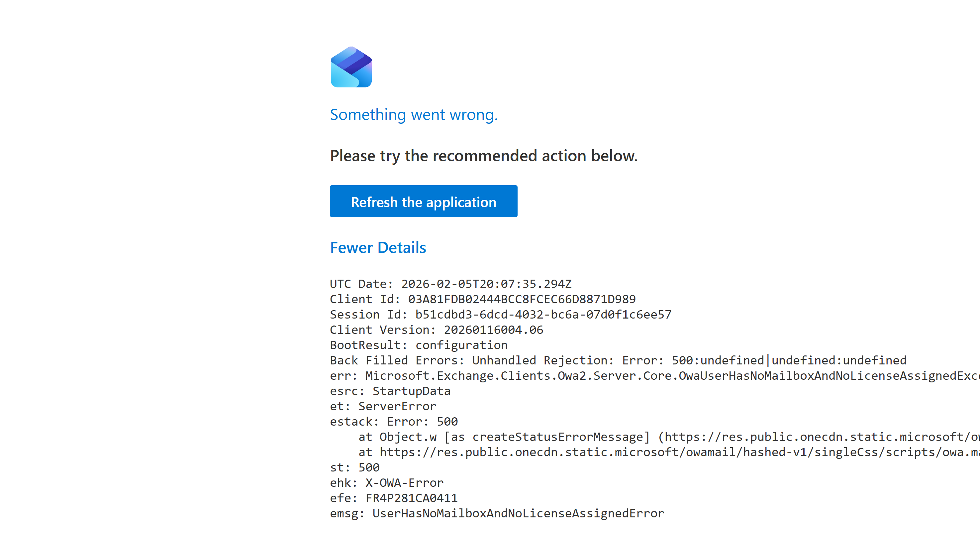Click the emsg: UserHasNoMailboxAndNoLicenseAssignedError line
This screenshot has height=535, width=980.
(x=497, y=513)
